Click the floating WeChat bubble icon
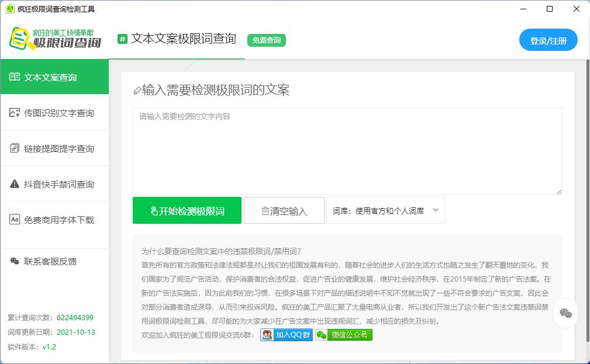 (565, 313)
